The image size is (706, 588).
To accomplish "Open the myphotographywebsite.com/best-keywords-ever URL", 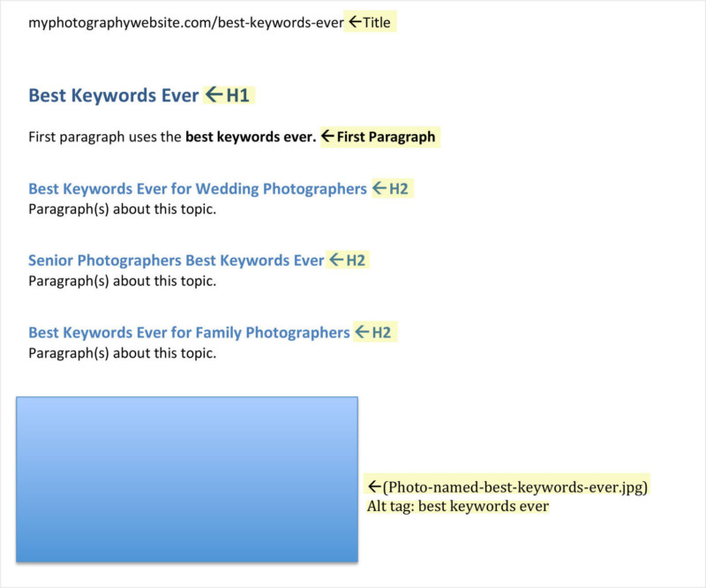I will [185, 22].
